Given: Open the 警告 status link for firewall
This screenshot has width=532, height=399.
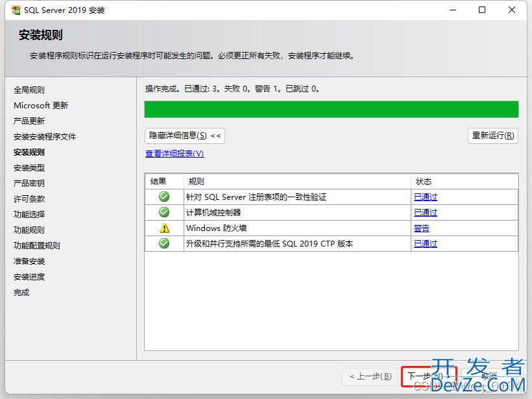Looking at the screenshot, I should (422, 228).
